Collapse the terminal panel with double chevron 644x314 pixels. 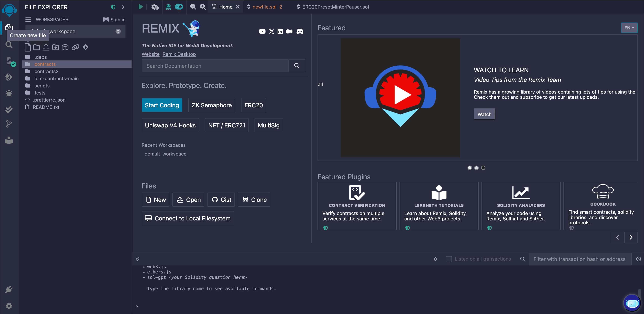coord(137,259)
